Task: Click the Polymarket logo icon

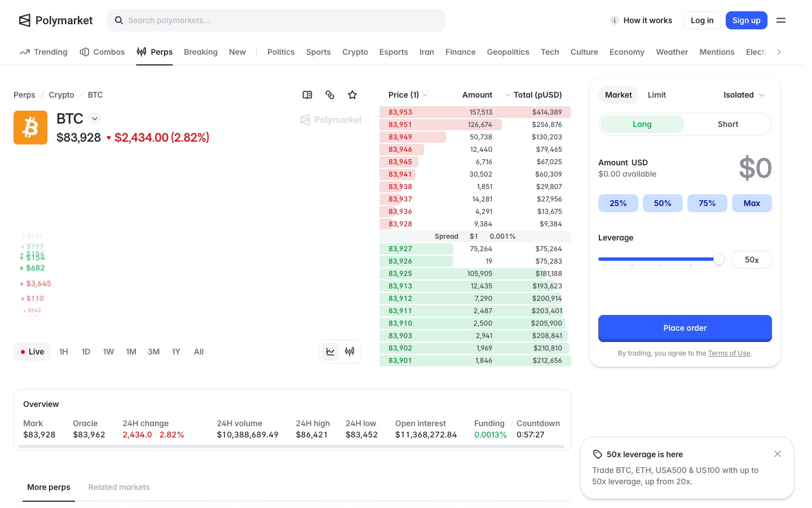Action: click(x=25, y=20)
